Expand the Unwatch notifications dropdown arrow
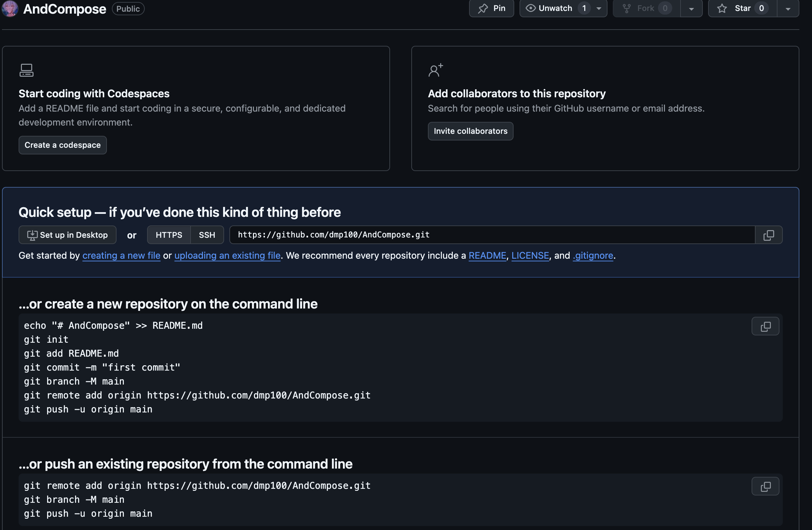The width and height of the screenshot is (812, 530). coord(599,8)
